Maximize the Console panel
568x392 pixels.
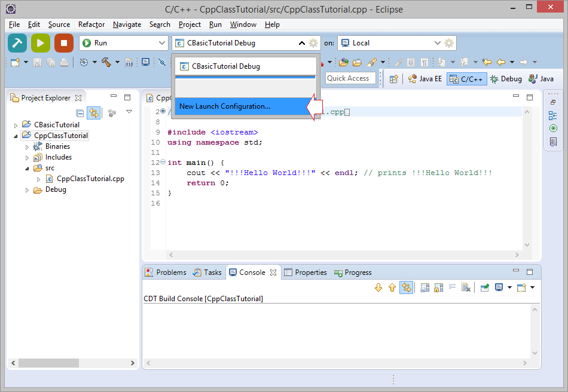530,272
